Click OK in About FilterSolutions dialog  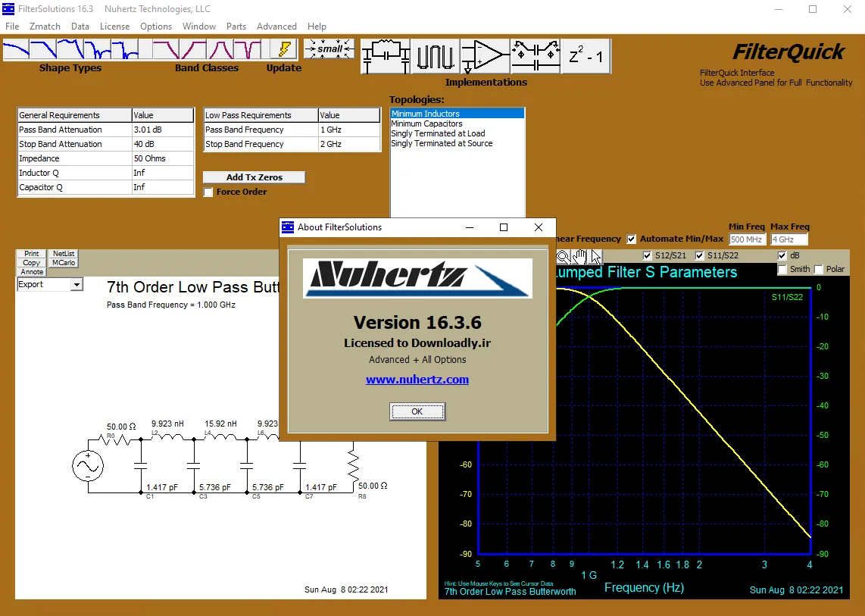417,411
